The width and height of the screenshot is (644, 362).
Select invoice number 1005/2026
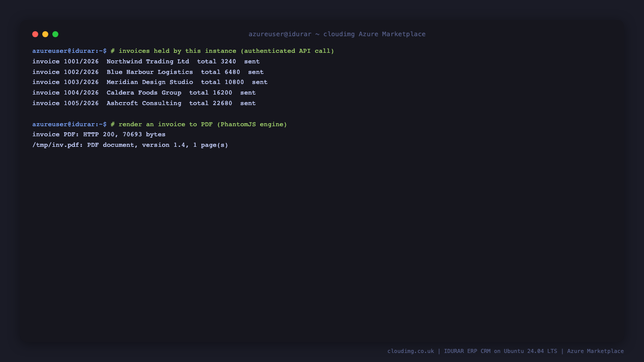[82, 103]
